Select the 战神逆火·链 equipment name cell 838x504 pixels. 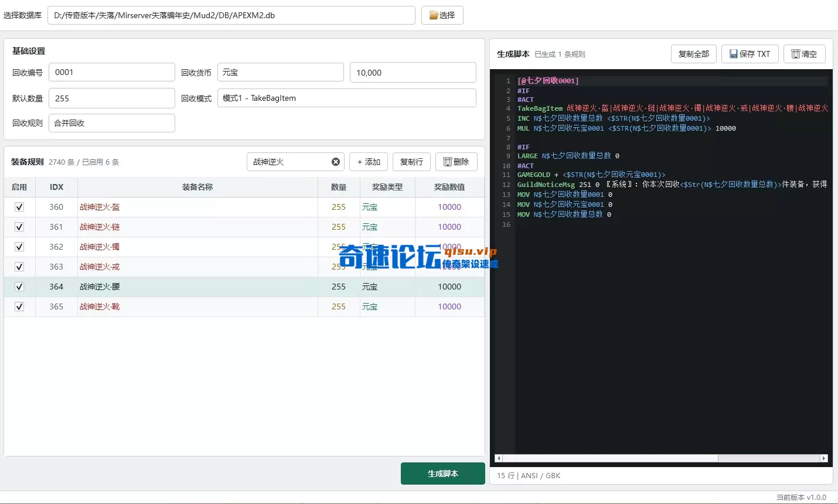pos(197,227)
